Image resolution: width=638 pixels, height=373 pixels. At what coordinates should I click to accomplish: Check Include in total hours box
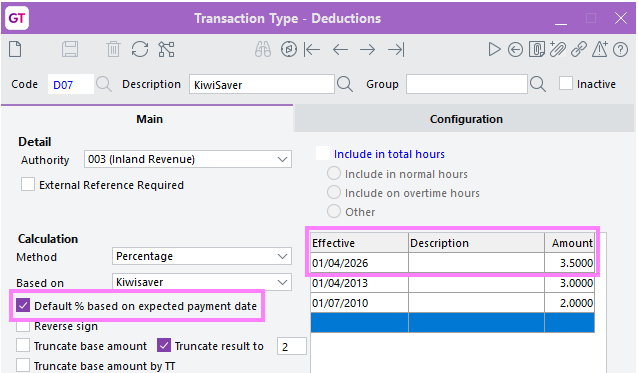pos(323,153)
